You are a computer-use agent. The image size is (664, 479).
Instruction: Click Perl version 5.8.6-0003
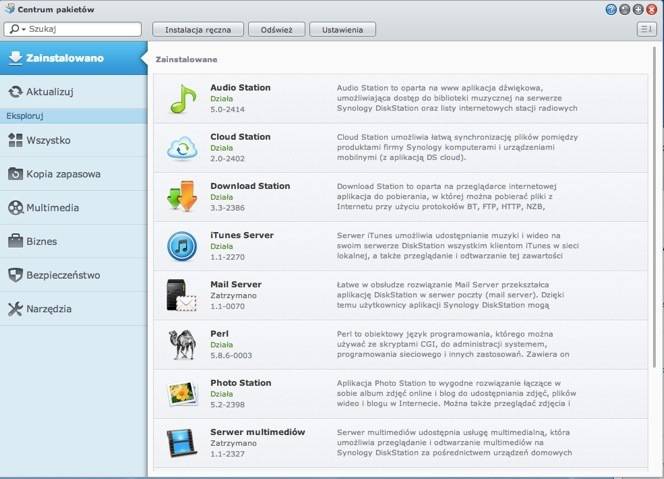coord(231,355)
